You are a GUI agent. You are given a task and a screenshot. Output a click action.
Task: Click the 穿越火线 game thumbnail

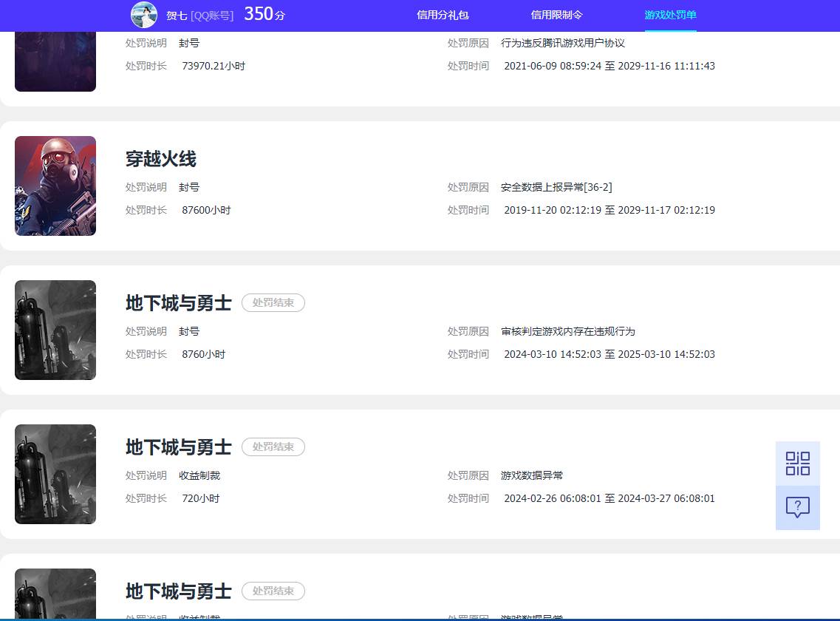click(x=55, y=186)
